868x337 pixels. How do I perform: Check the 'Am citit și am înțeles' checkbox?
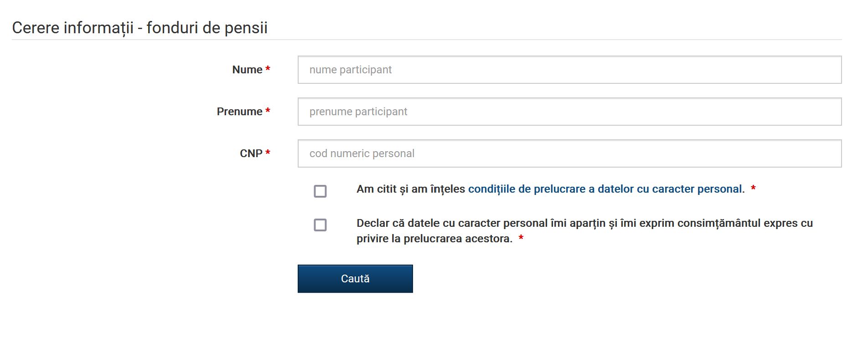320,191
